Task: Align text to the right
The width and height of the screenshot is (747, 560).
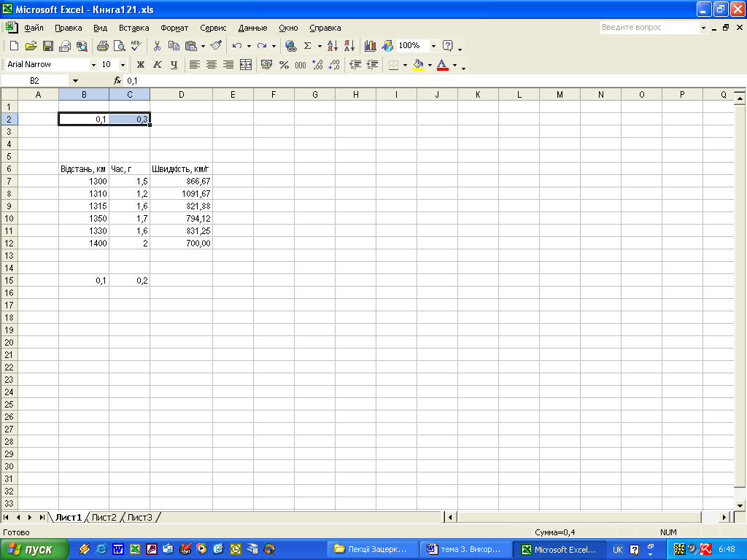Action: (x=228, y=65)
